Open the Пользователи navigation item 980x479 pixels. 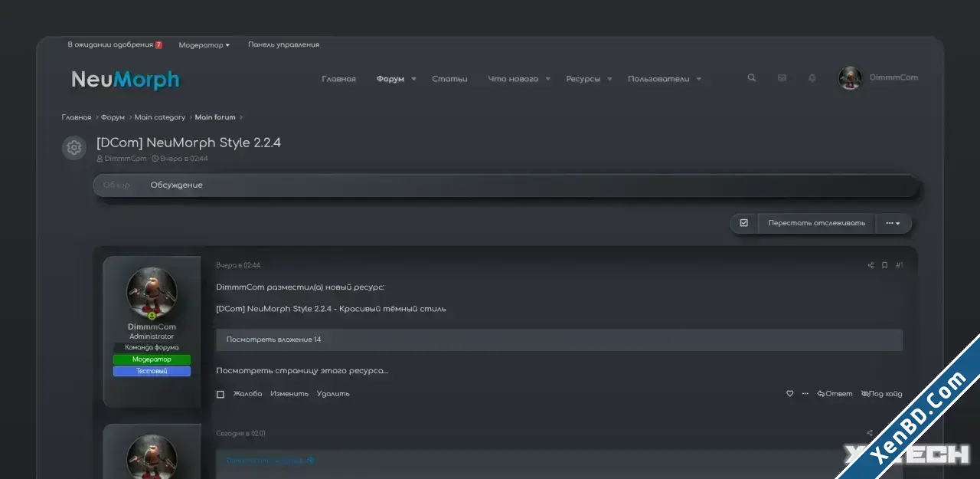coord(658,79)
